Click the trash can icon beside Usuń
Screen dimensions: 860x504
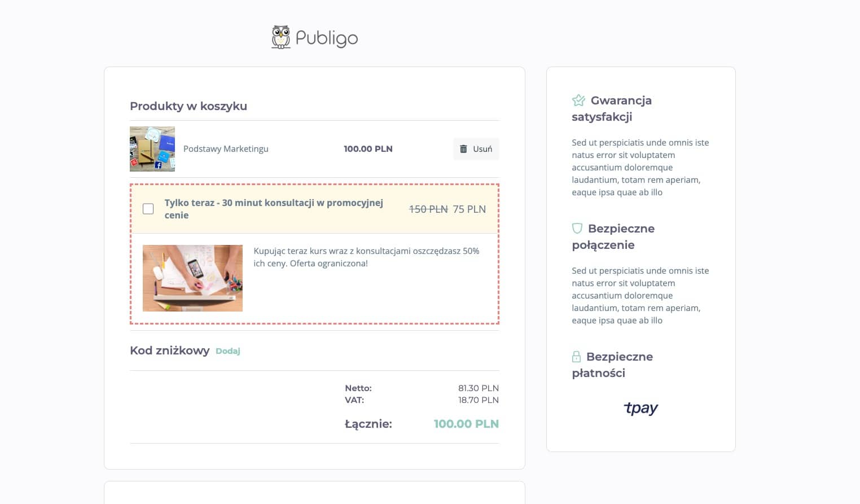click(x=463, y=149)
